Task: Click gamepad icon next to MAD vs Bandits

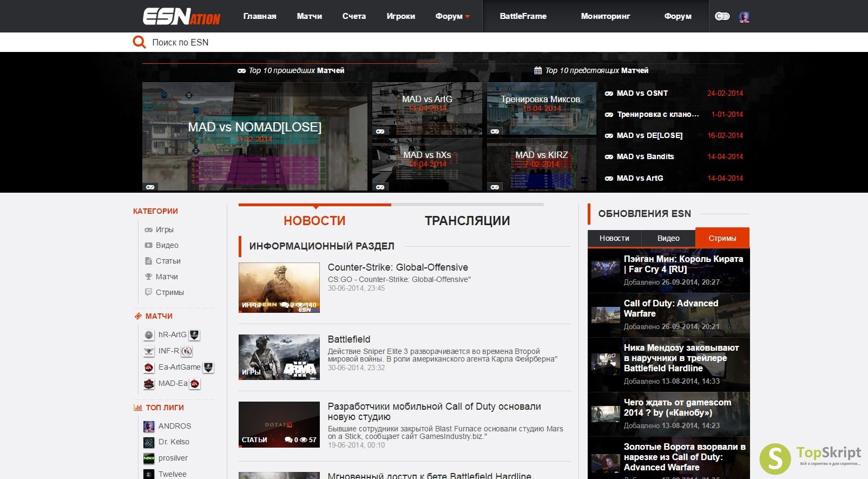Action: tap(609, 157)
